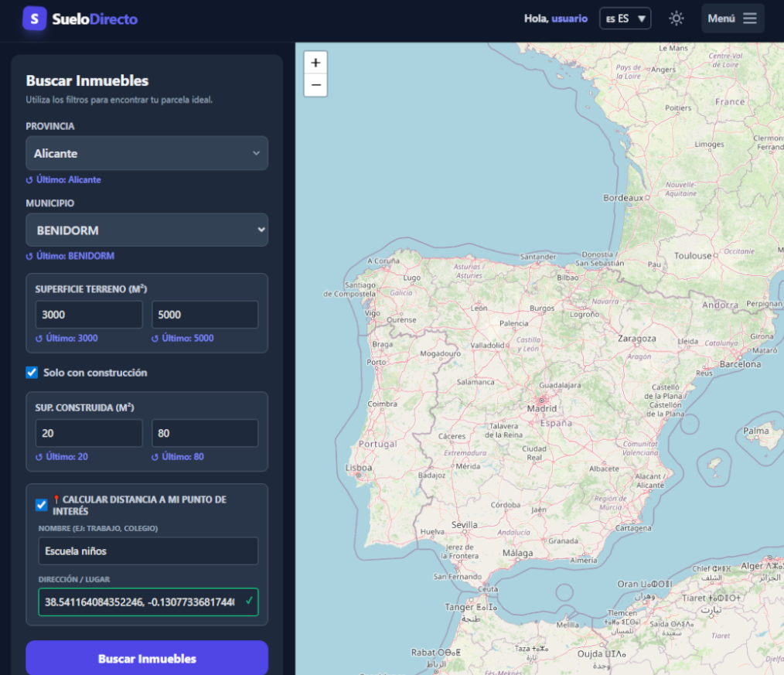Open the Menú hamburger menu
784x675 pixels.
tap(732, 19)
